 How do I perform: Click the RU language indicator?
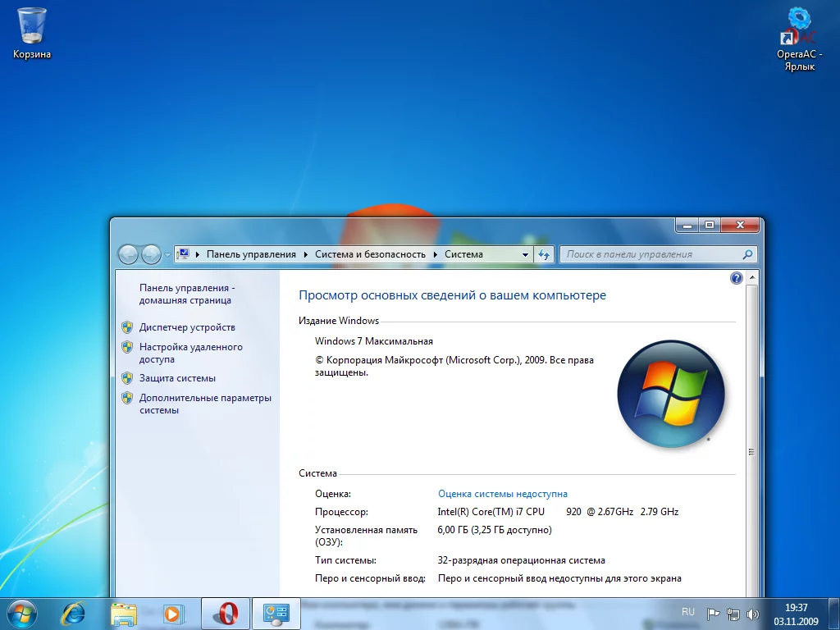688,612
